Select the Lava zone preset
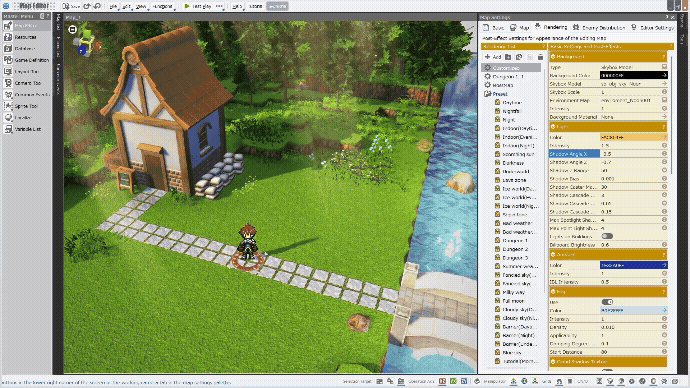The image size is (690, 388). click(x=514, y=180)
